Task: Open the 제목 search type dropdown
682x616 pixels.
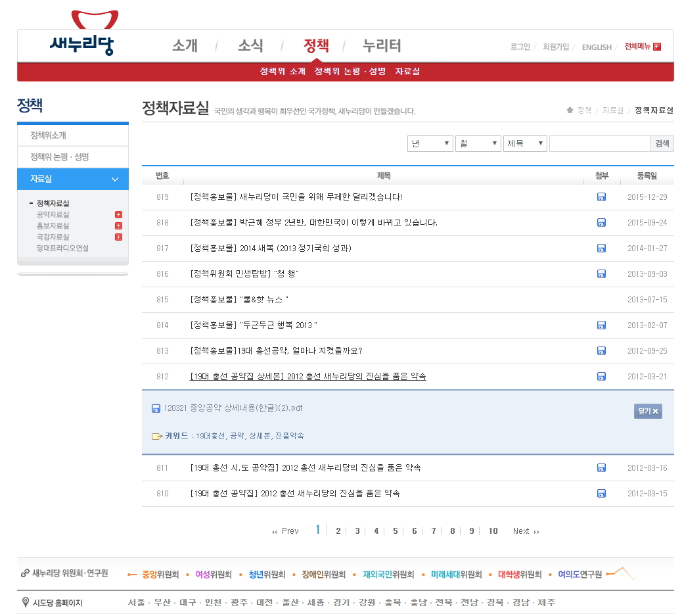Action: pos(525,144)
